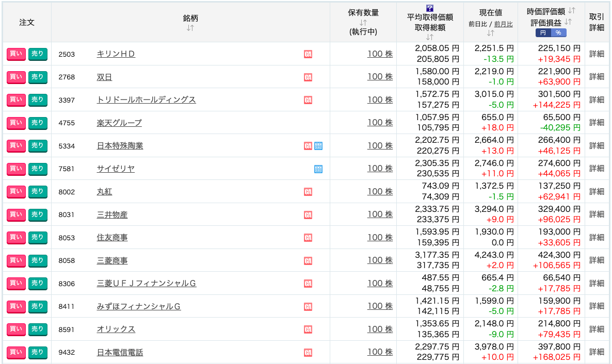Buy 丸紅 with the 買い button

point(16,192)
